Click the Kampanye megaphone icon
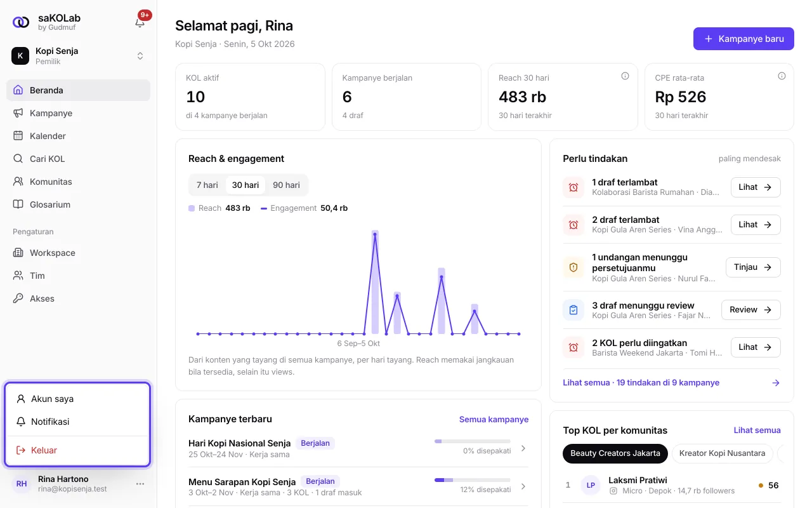The width and height of the screenshot is (812, 508). pyautogui.click(x=18, y=113)
